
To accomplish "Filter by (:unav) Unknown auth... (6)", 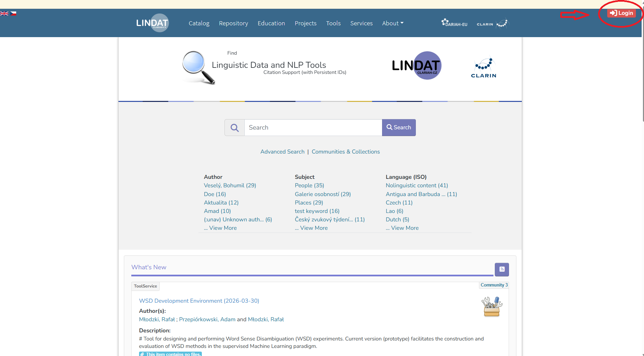I will click(x=238, y=219).
